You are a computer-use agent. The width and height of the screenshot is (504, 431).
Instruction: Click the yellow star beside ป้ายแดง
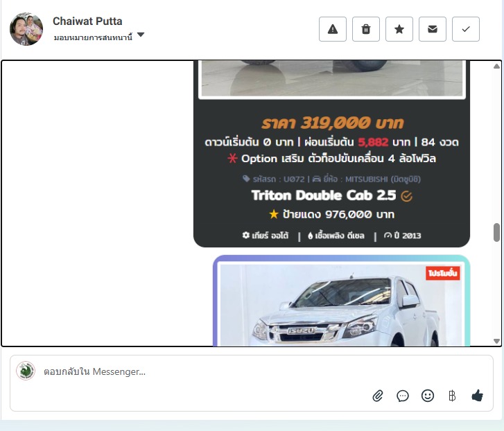(274, 214)
